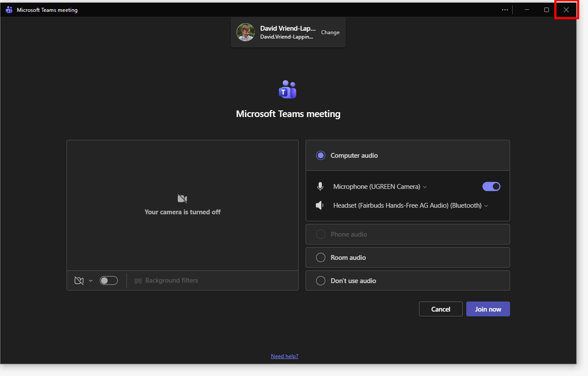Mute microphone with the toggle switch

(x=491, y=187)
